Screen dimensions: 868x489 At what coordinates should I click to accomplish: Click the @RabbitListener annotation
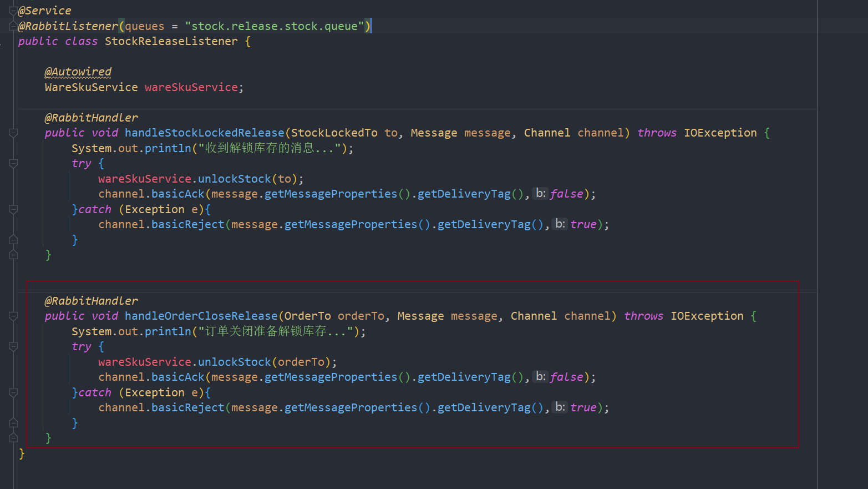tap(68, 26)
